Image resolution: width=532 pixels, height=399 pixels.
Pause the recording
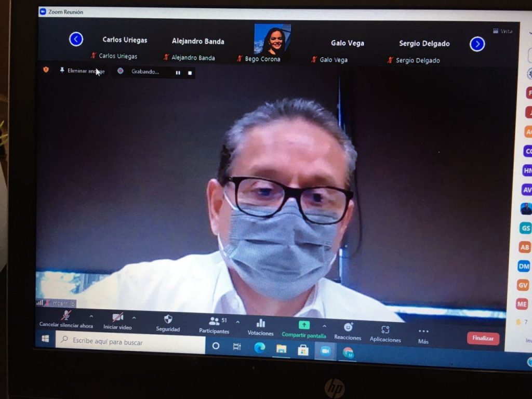178,73
